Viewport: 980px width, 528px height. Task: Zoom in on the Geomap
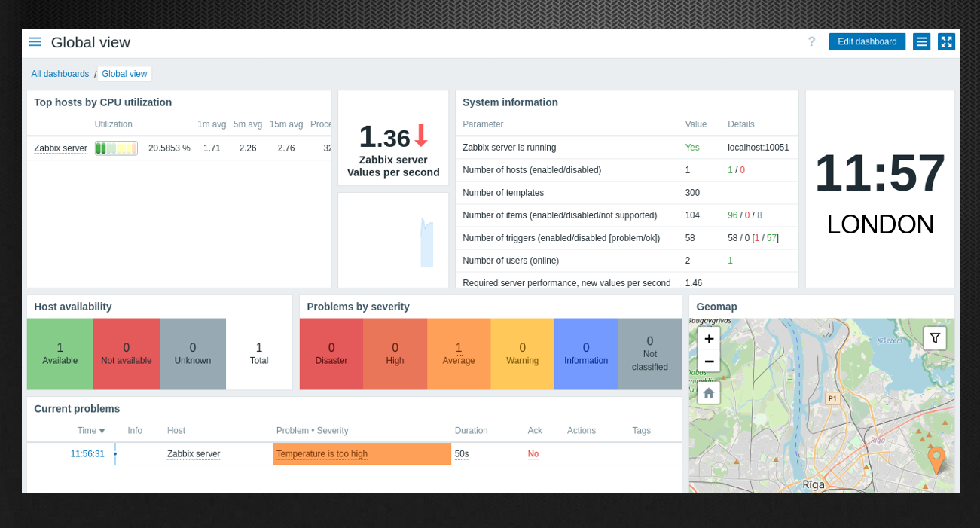tap(708, 339)
